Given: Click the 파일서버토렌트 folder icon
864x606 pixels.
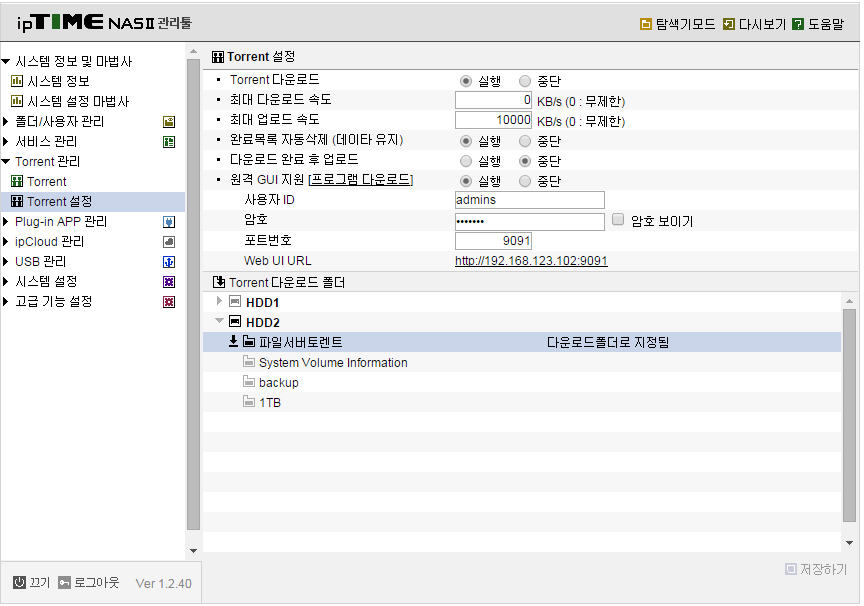Looking at the screenshot, I should pyautogui.click(x=249, y=342).
